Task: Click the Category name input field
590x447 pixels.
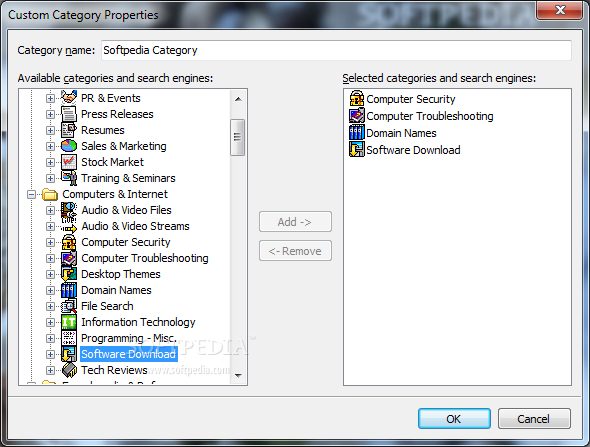Action: pyautogui.click(x=336, y=50)
